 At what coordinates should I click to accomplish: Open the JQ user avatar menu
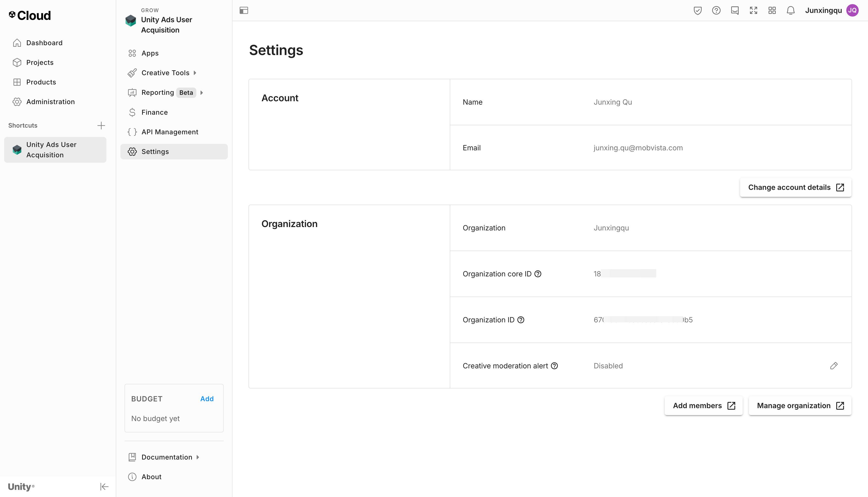pyautogui.click(x=852, y=11)
